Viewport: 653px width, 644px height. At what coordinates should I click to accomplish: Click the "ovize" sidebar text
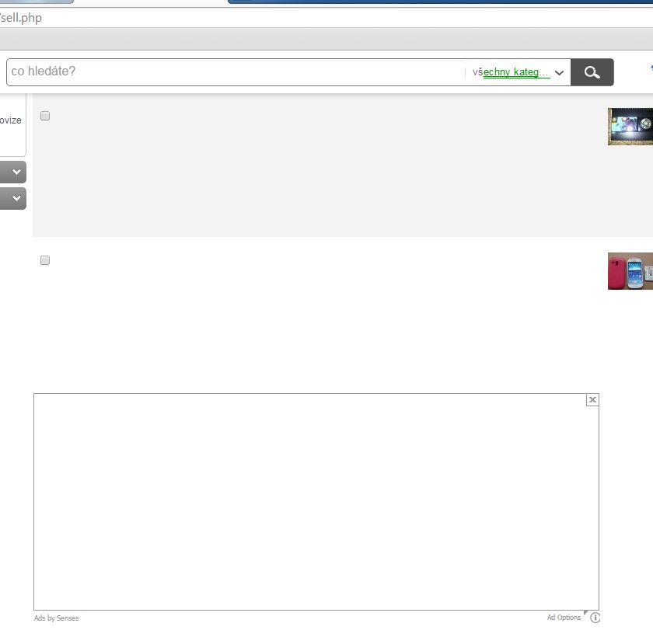[10, 120]
